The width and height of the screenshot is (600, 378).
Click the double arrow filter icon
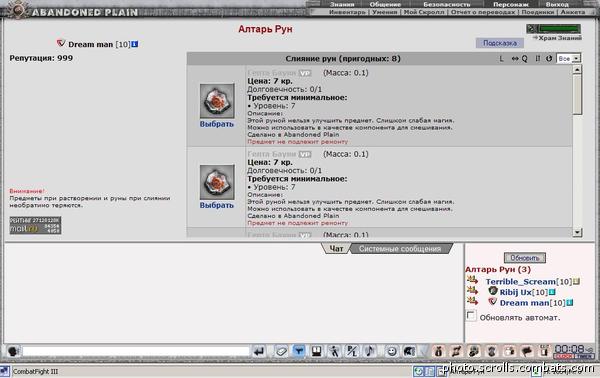515,59
